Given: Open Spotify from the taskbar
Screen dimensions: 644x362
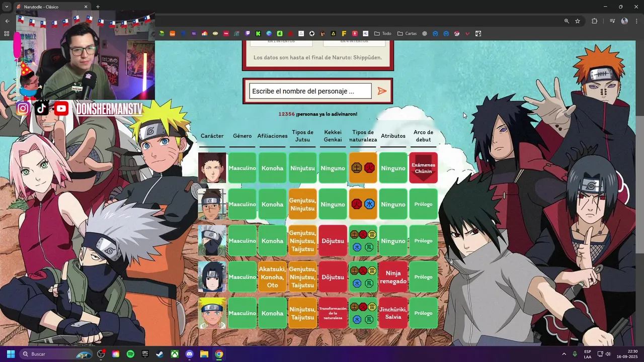Looking at the screenshot, I should (130, 354).
